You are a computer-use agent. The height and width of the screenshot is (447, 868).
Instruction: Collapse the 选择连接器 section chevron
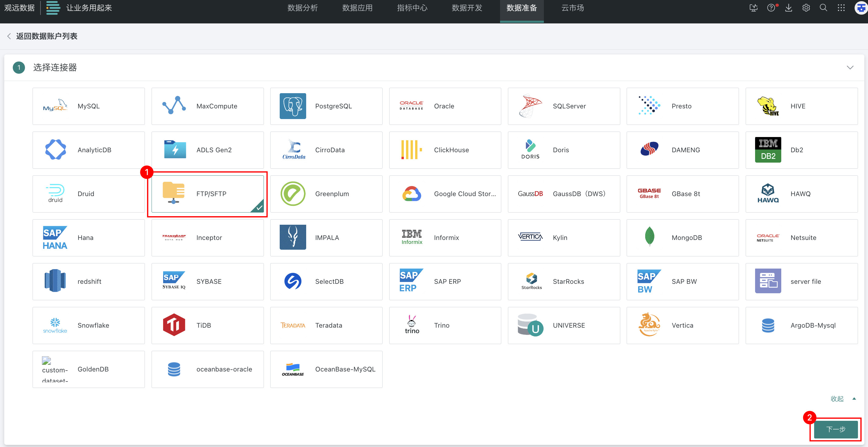point(850,67)
